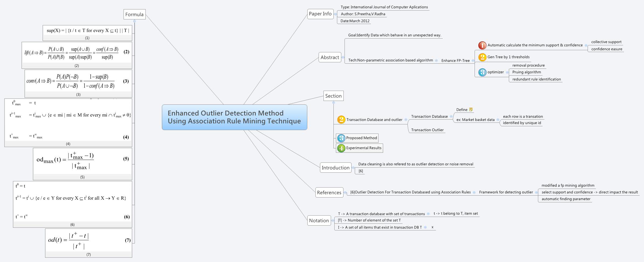Collapse the Formula branch toggle
644x262 pixels.
[134, 21]
